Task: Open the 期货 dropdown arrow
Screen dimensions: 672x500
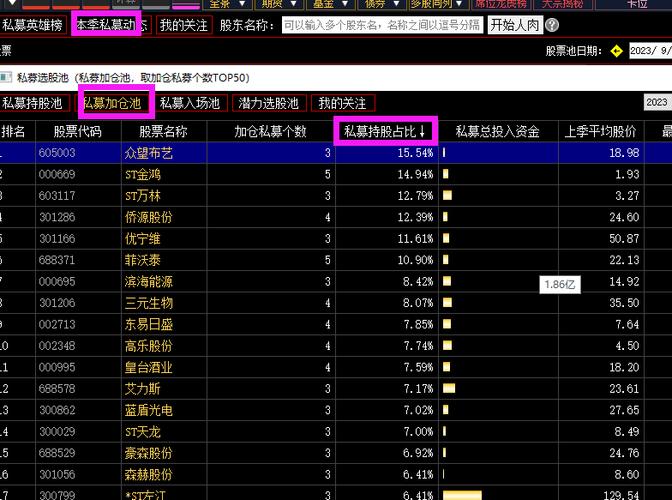Action: (x=294, y=4)
